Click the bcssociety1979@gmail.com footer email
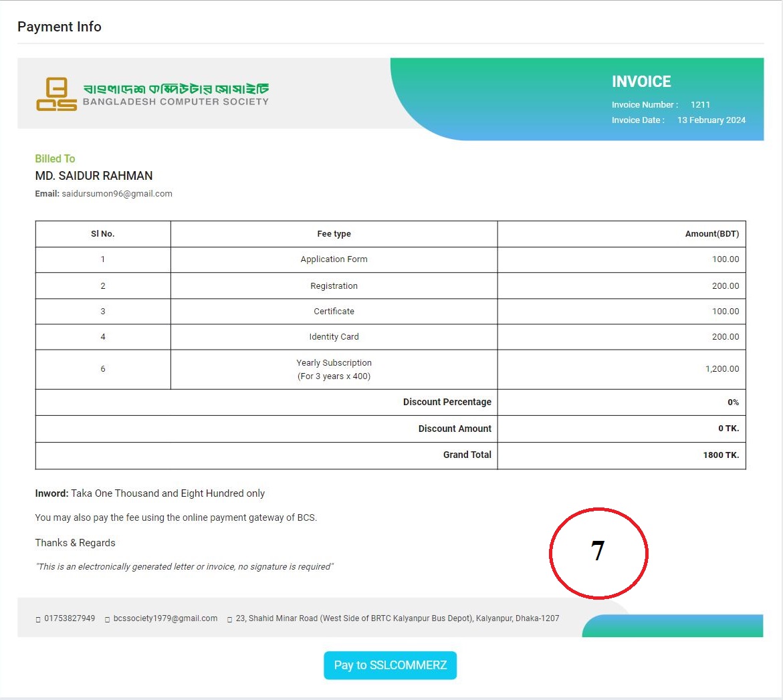Image resolution: width=783 pixels, height=700 pixels. point(165,618)
